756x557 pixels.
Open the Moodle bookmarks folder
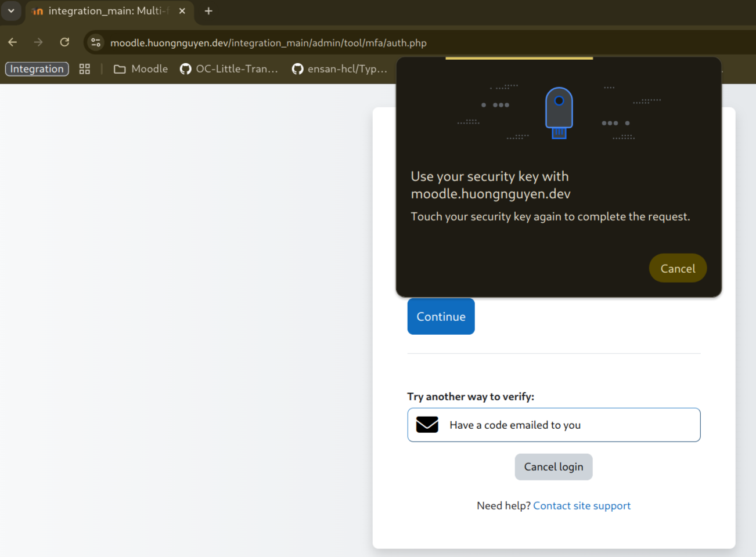(141, 69)
